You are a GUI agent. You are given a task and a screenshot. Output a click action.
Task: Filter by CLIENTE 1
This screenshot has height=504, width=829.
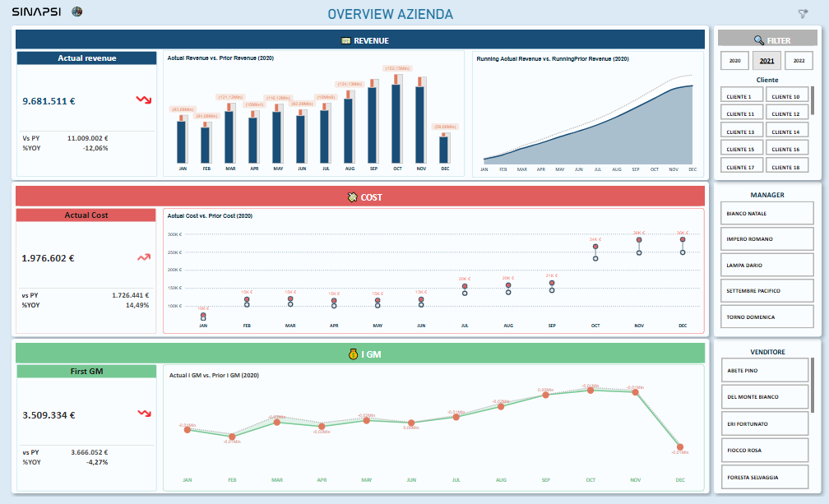click(741, 96)
